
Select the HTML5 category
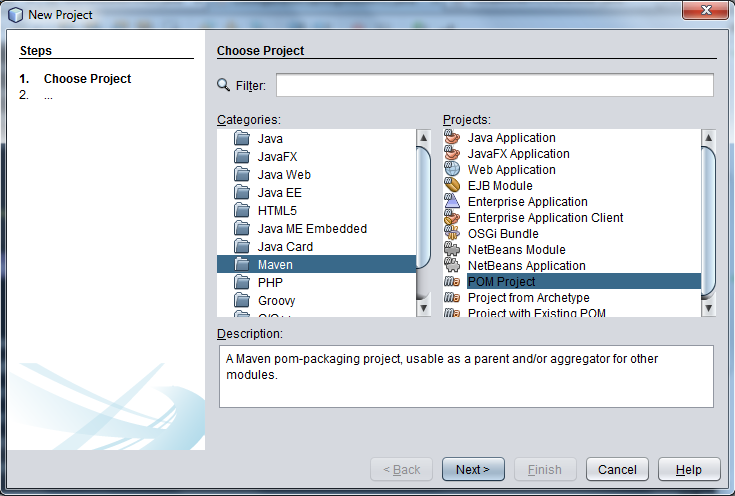[277, 211]
